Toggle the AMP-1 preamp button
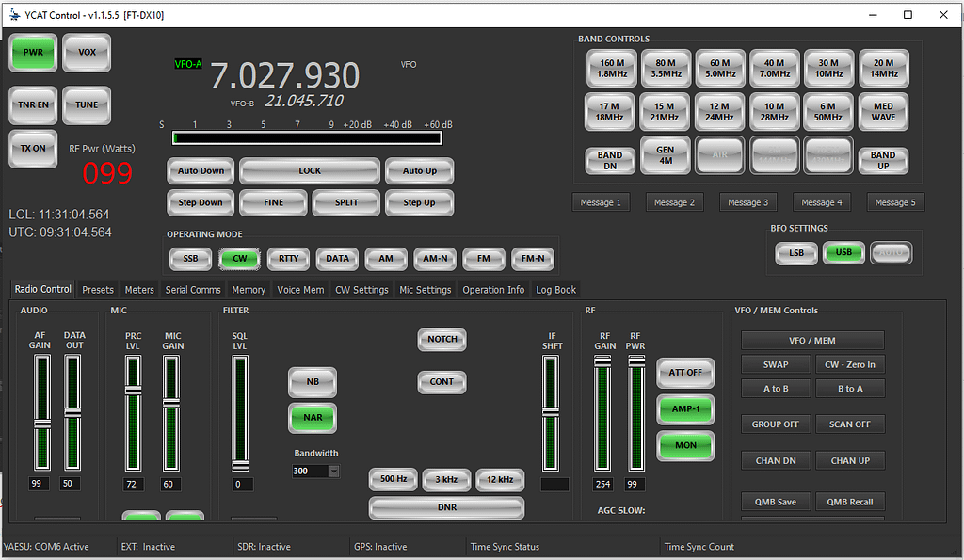The width and height of the screenshot is (964, 560). (685, 409)
